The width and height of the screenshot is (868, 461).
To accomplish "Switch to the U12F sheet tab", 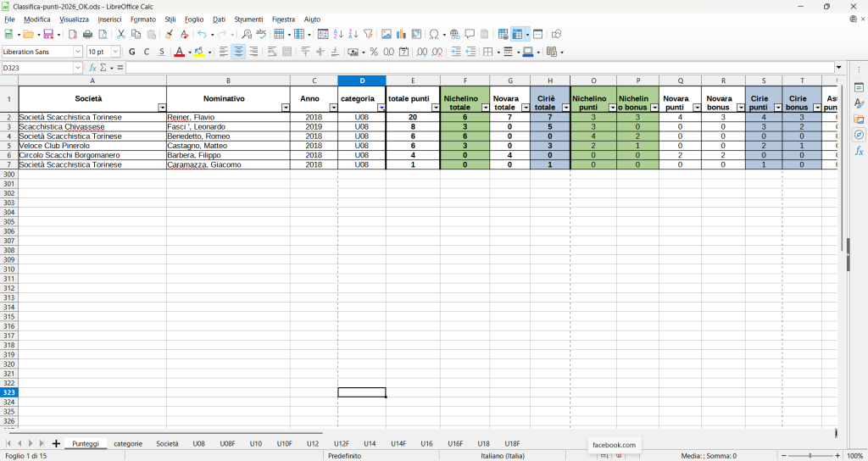I will click(341, 443).
